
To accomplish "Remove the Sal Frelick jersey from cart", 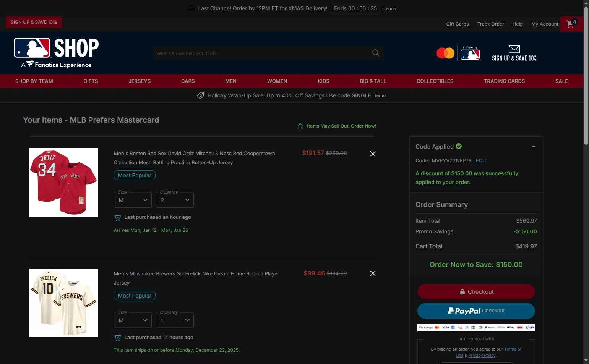I will pos(373,273).
